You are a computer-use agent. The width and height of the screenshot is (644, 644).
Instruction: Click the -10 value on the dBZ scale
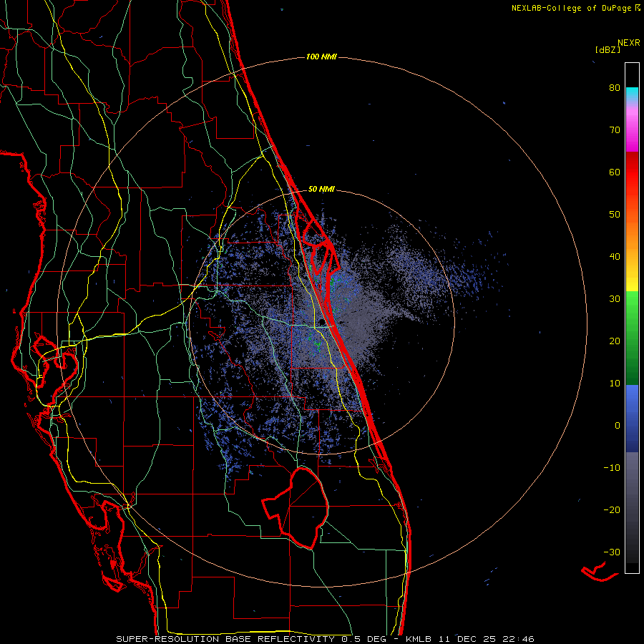coord(612,468)
